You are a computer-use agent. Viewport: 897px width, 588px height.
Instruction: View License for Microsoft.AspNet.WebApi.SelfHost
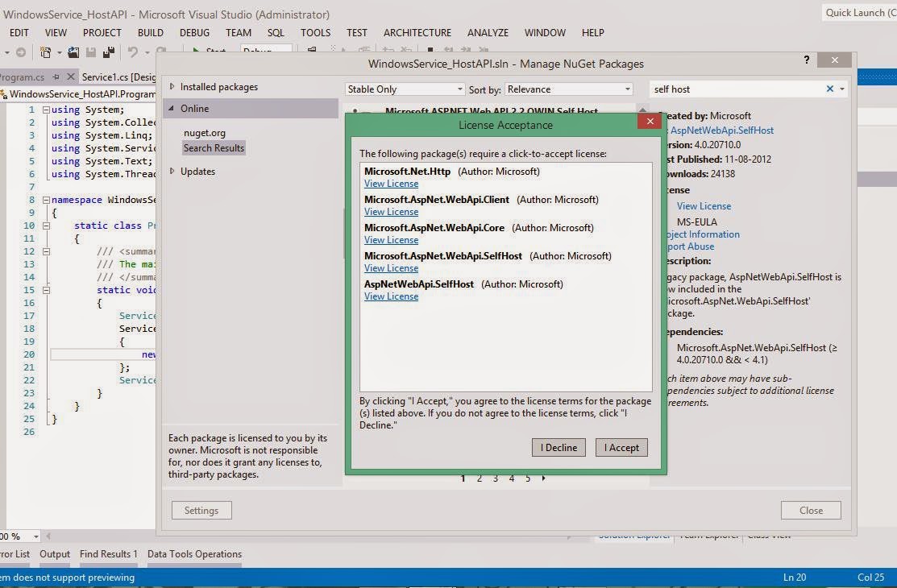[392, 268]
